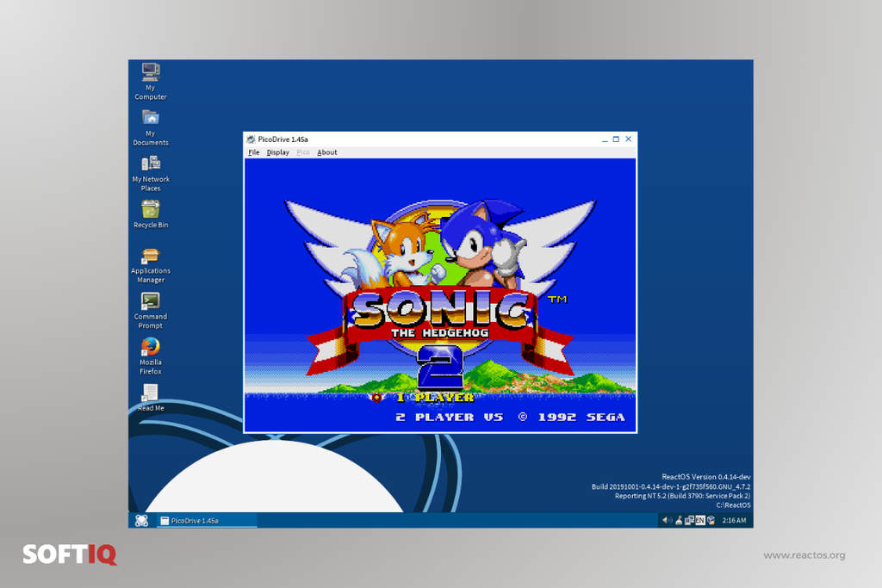Select the My Network Places icon
Viewport: 882px width, 588px height.
[150, 174]
